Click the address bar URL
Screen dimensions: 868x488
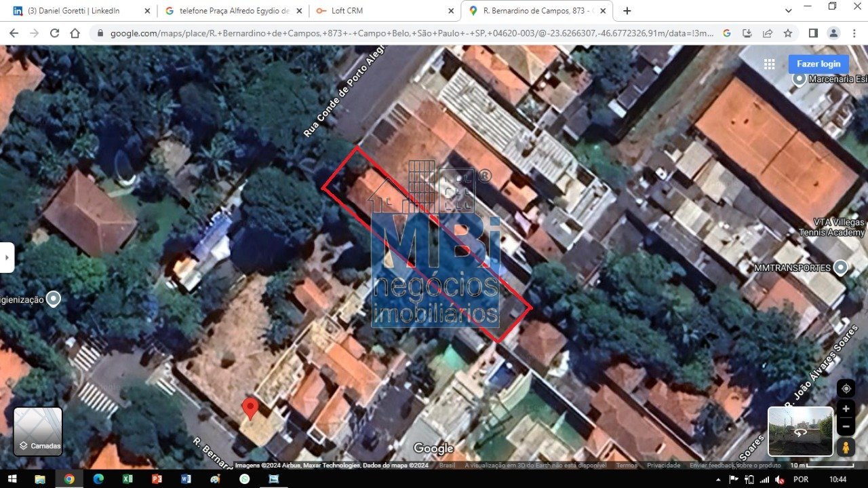point(412,33)
